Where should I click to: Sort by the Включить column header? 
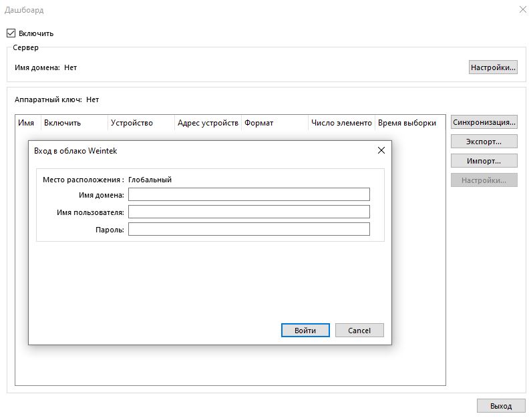point(74,123)
